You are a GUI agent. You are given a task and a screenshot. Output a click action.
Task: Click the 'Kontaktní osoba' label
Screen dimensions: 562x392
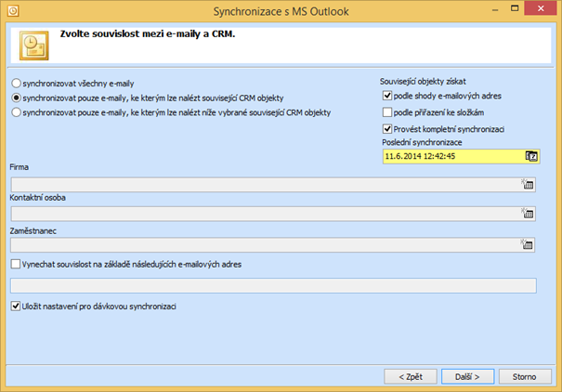coord(38,198)
